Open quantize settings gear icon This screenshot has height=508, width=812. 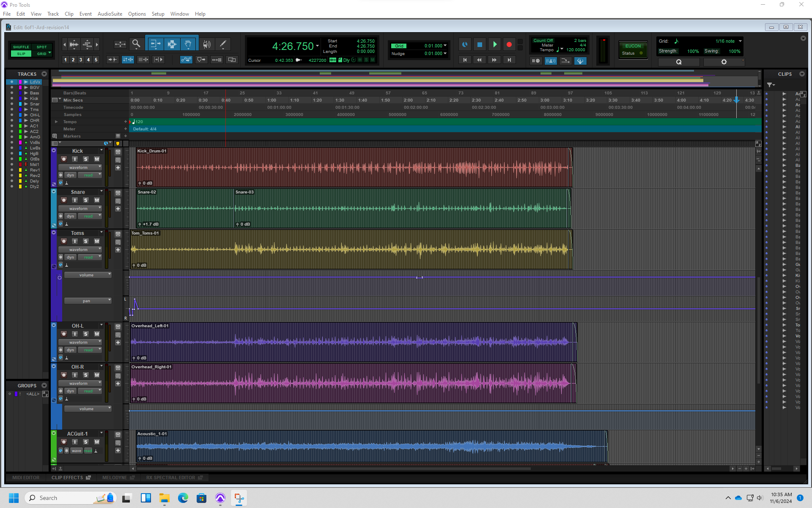click(724, 62)
